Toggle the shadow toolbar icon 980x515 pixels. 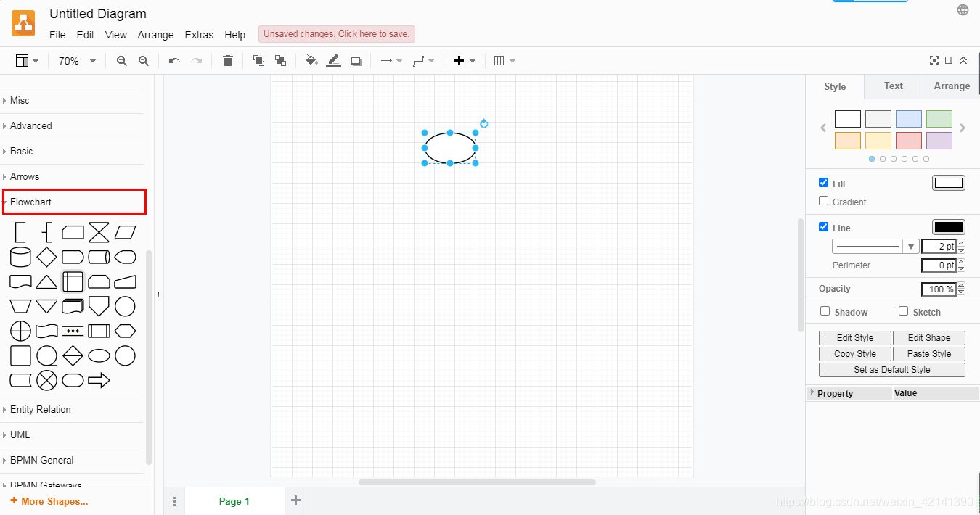coord(356,61)
